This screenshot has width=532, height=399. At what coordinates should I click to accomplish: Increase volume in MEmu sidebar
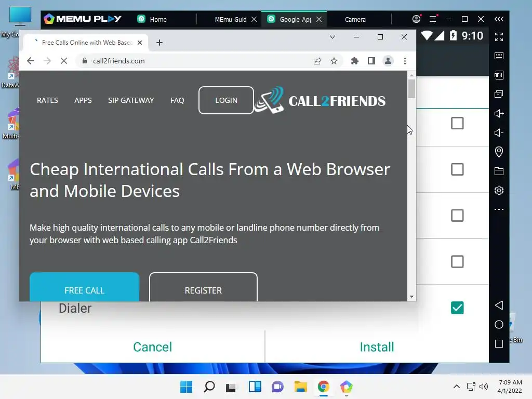pyautogui.click(x=499, y=113)
